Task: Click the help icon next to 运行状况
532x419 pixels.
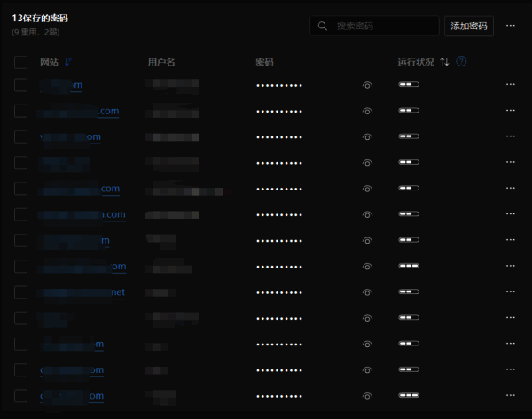Action: click(461, 62)
